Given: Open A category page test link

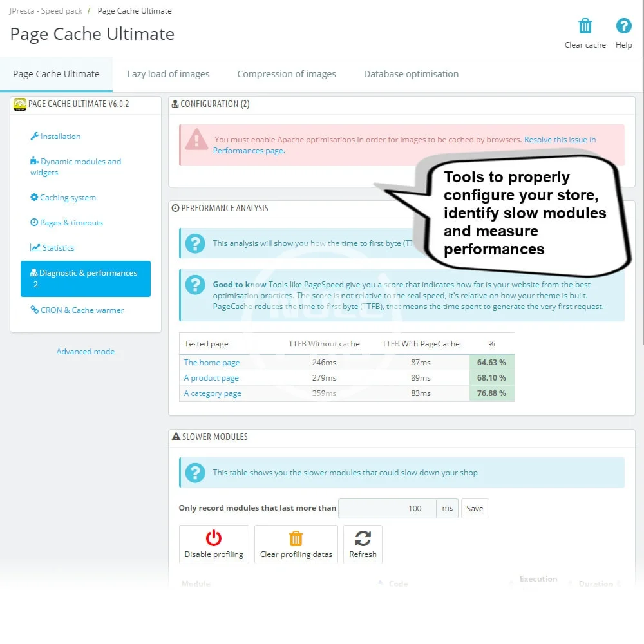Looking at the screenshot, I should (213, 393).
